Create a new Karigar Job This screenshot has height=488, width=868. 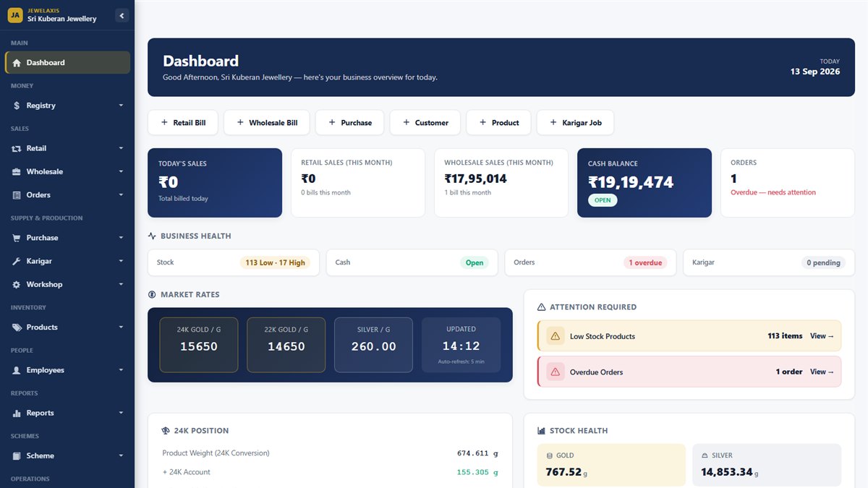[575, 123]
